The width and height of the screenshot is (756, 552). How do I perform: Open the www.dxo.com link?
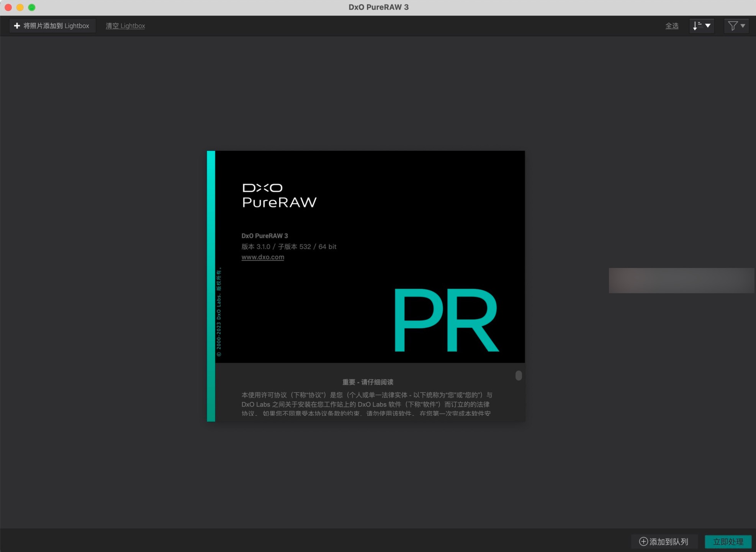click(x=263, y=257)
